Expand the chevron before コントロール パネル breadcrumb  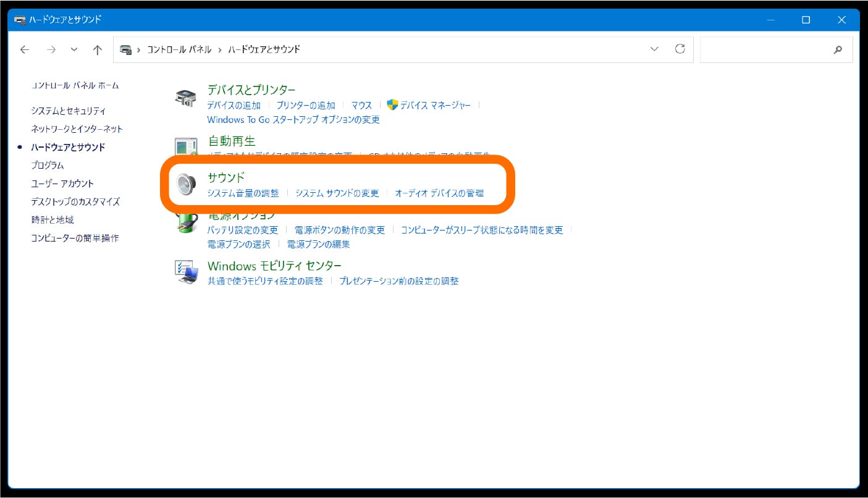(139, 49)
